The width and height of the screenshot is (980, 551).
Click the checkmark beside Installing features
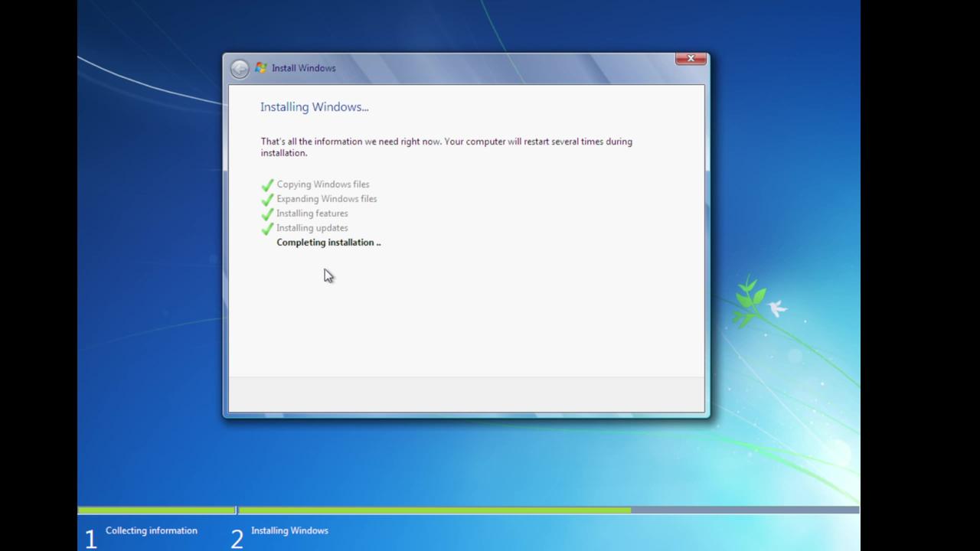point(267,214)
